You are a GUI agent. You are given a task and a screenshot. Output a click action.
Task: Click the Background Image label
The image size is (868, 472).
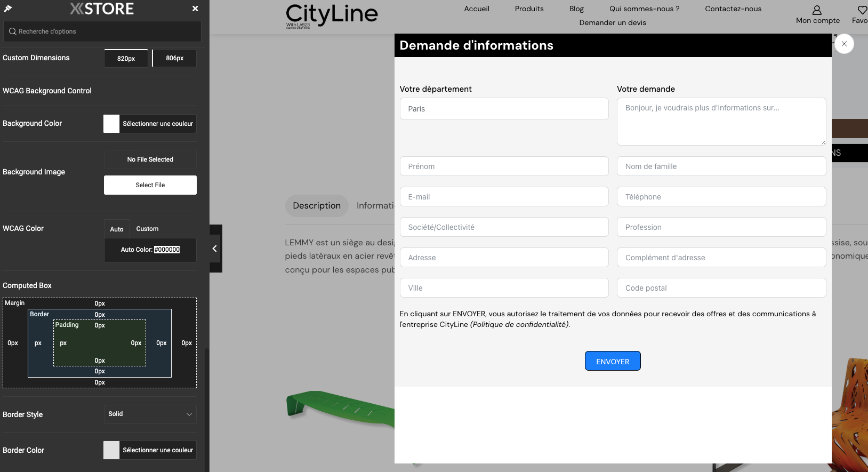tap(34, 172)
